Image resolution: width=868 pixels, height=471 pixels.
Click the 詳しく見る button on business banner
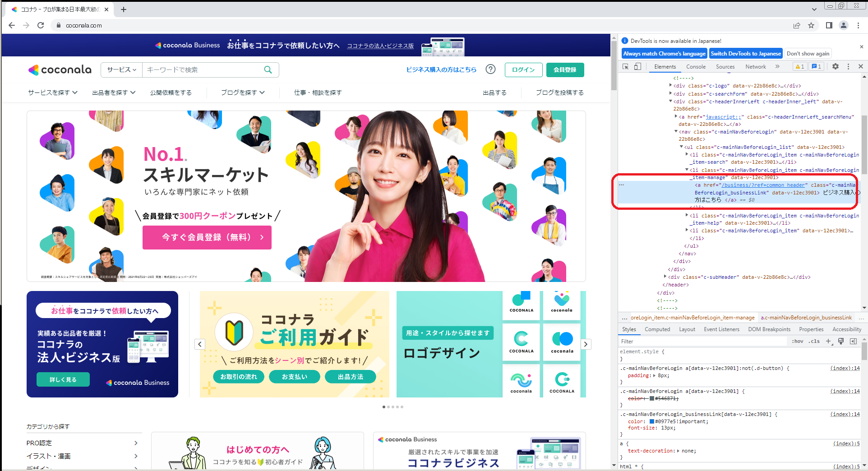63,379
